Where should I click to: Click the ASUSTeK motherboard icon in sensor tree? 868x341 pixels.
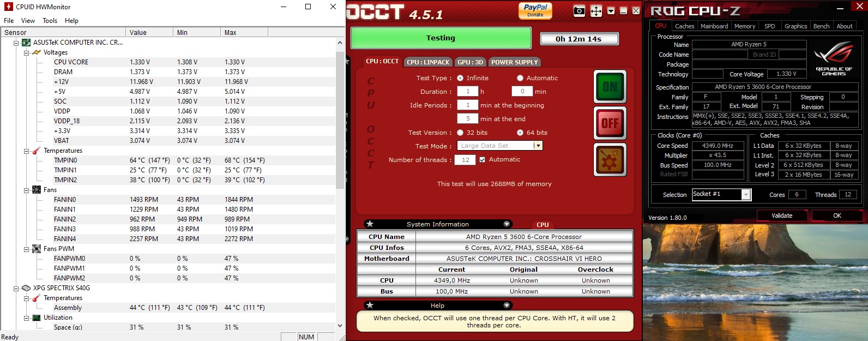point(27,42)
